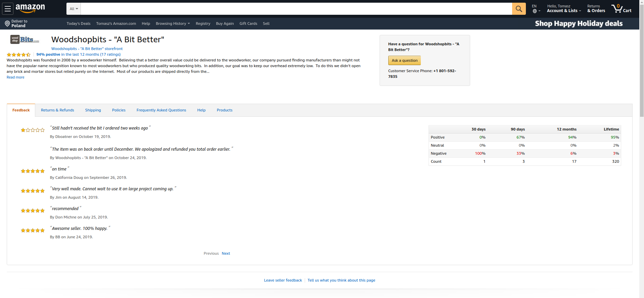Click the five-star rating for 'recommended' review
Screen dimensions: 644x298
(33, 211)
